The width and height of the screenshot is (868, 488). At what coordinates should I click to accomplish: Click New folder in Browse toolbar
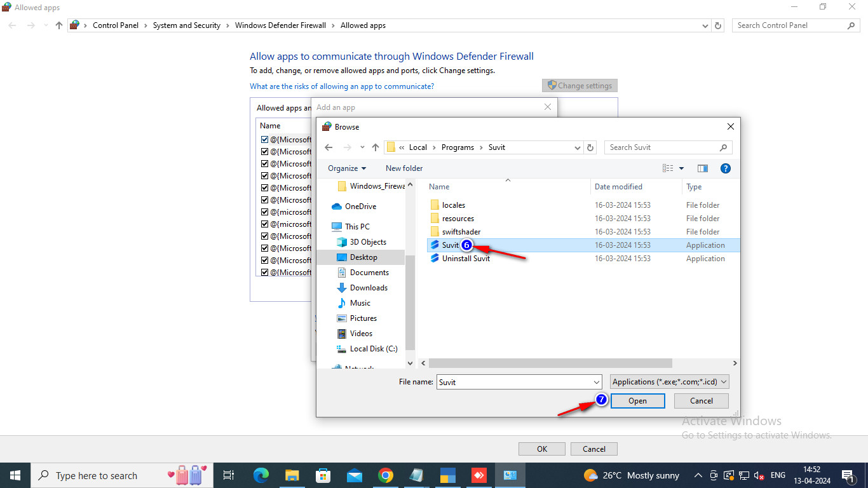click(x=404, y=168)
